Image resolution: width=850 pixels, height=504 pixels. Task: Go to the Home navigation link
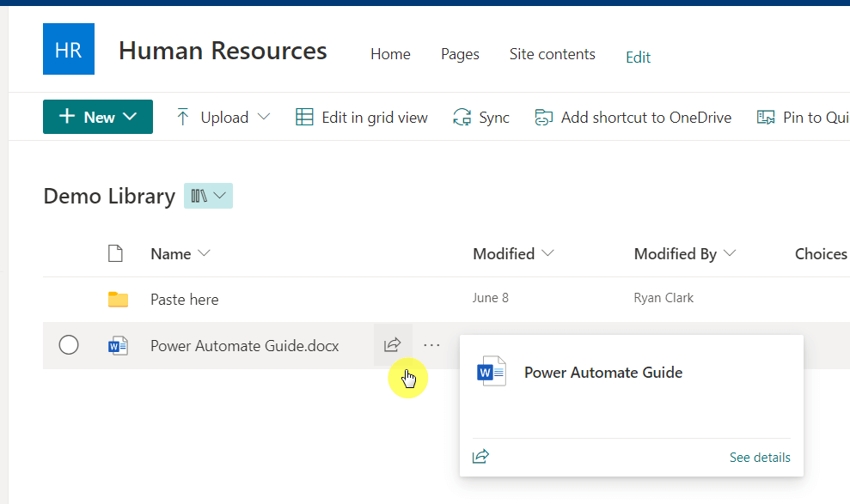click(x=390, y=54)
